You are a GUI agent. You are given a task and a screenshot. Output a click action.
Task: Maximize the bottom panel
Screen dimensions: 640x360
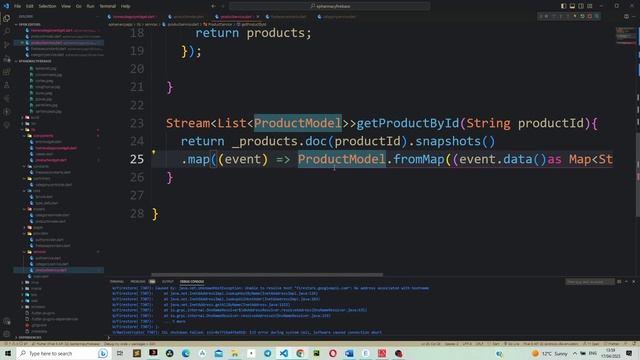[627, 282]
